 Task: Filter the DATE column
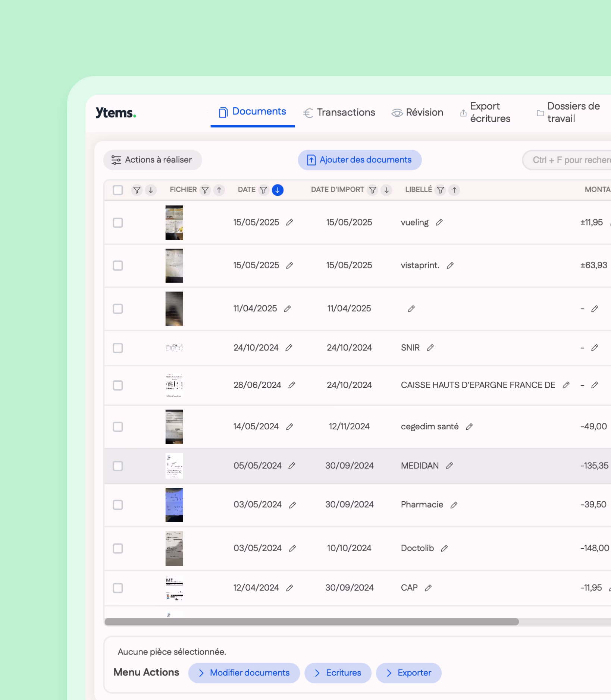pos(263,190)
